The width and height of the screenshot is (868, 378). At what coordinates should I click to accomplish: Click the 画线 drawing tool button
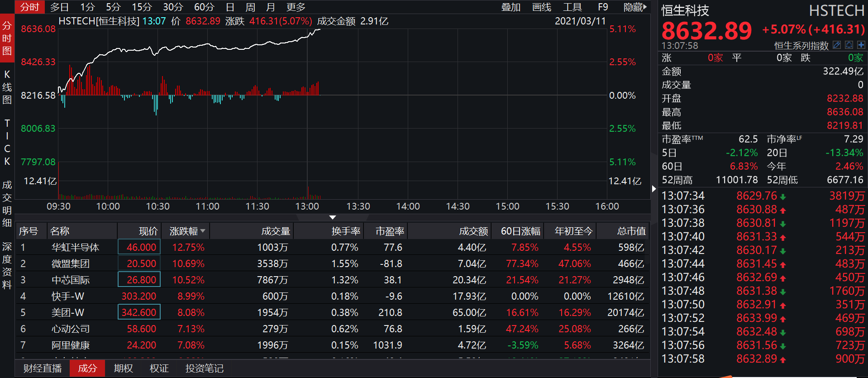pos(542,7)
